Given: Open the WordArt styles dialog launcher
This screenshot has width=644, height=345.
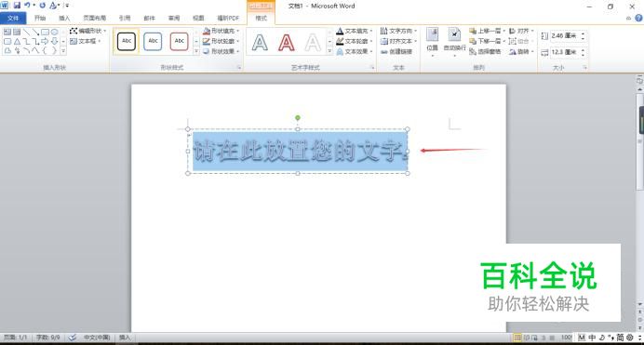Looking at the screenshot, I should tap(372, 67).
